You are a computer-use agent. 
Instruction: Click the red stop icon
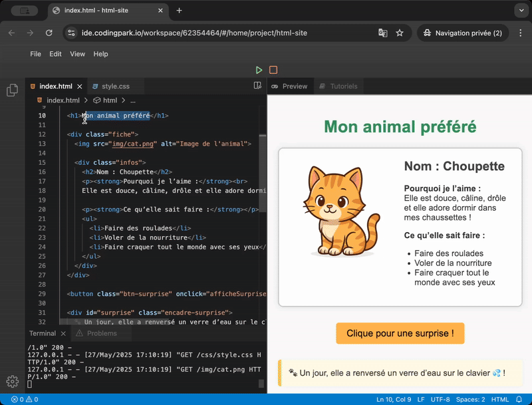[273, 69]
